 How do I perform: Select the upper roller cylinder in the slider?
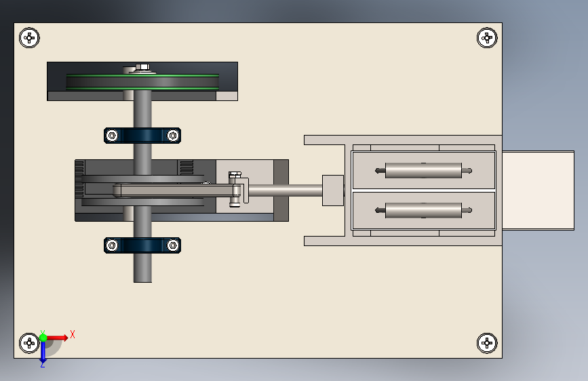pyautogui.click(x=423, y=171)
